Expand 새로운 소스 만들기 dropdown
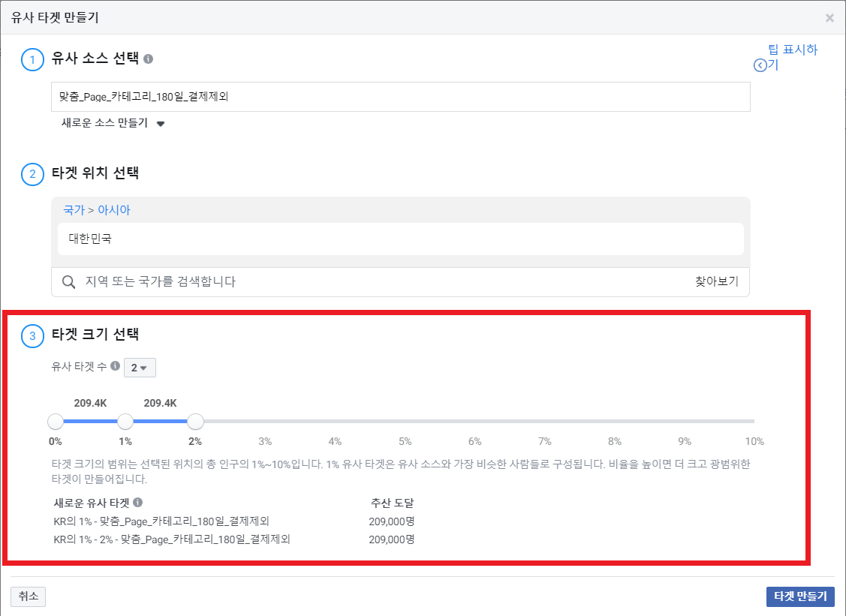 pos(113,123)
